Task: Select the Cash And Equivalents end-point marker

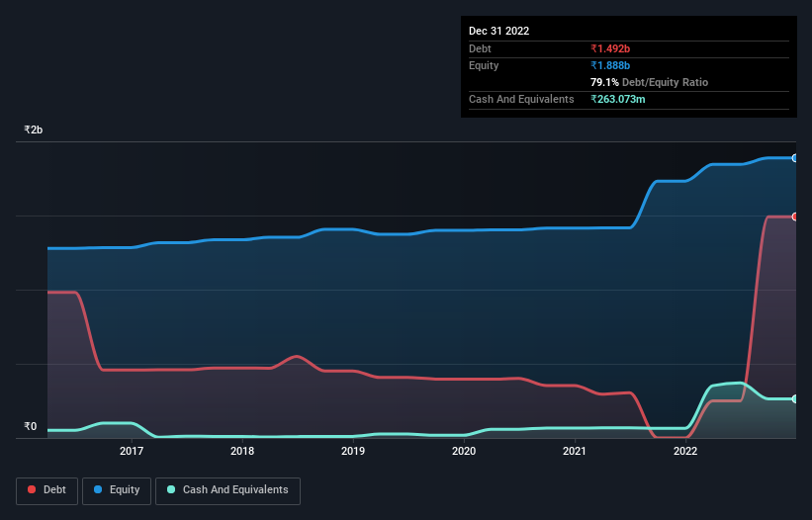Action: click(x=795, y=399)
